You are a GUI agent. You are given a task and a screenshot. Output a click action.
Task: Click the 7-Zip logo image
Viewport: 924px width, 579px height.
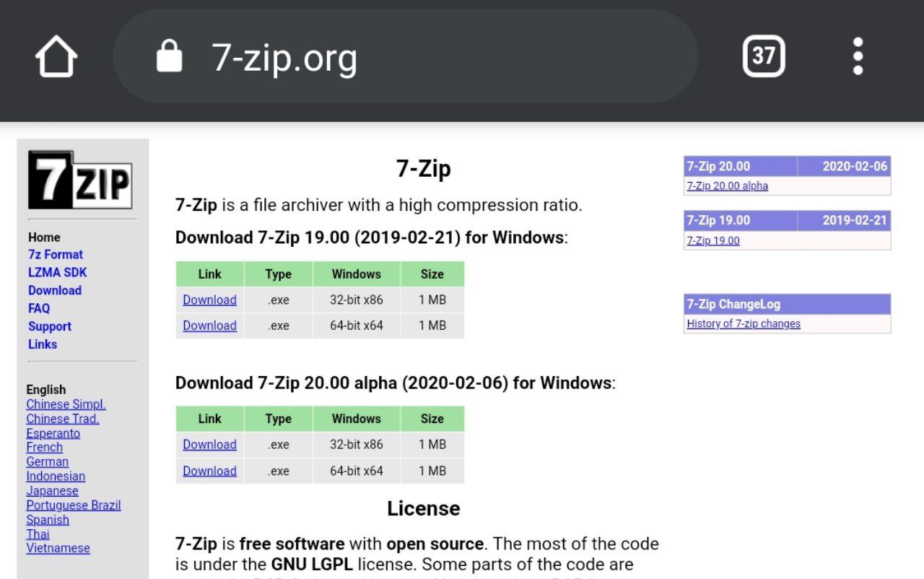[x=80, y=180]
